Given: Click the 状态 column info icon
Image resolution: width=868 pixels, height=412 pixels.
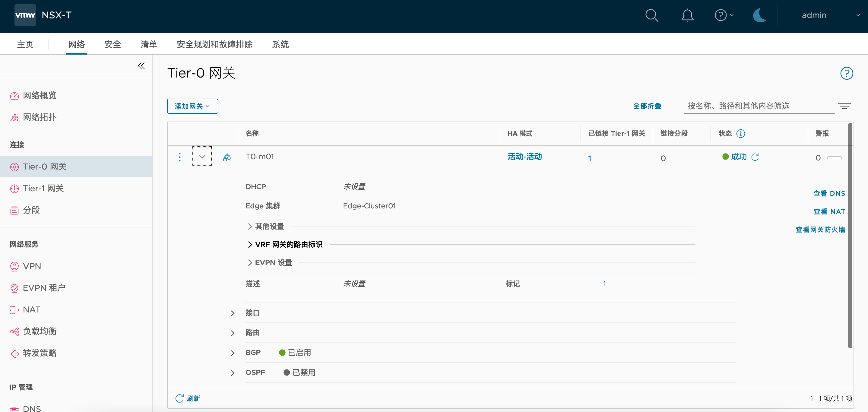Looking at the screenshot, I should pos(740,134).
